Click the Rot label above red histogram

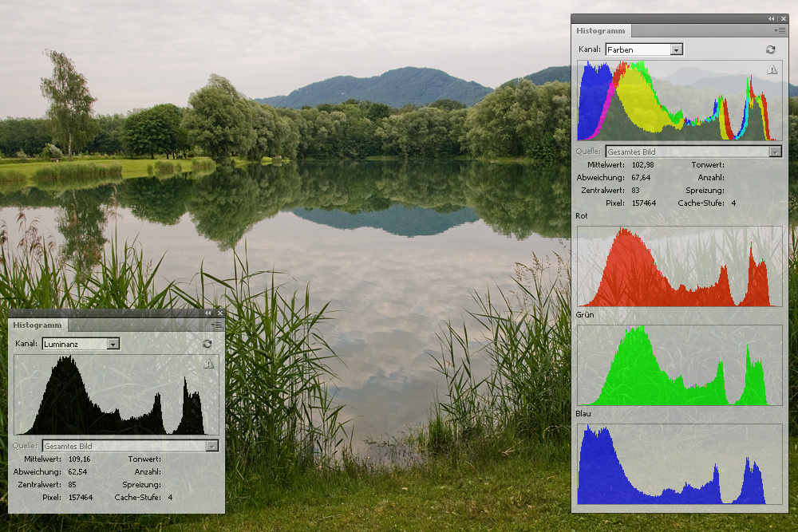[x=582, y=215]
